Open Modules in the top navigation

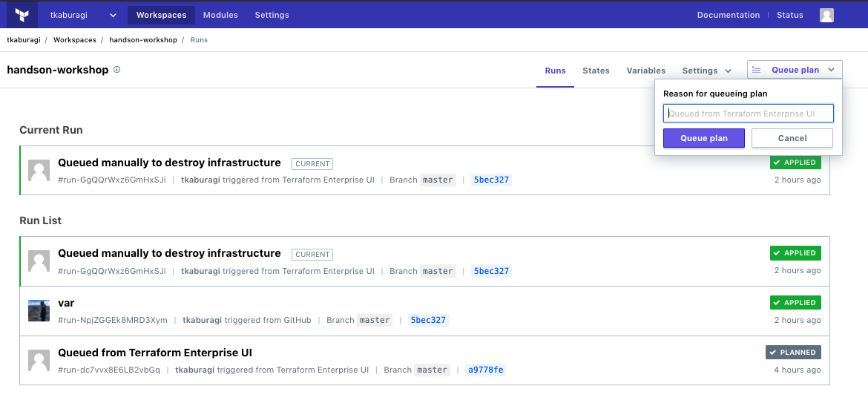coord(220,16)
